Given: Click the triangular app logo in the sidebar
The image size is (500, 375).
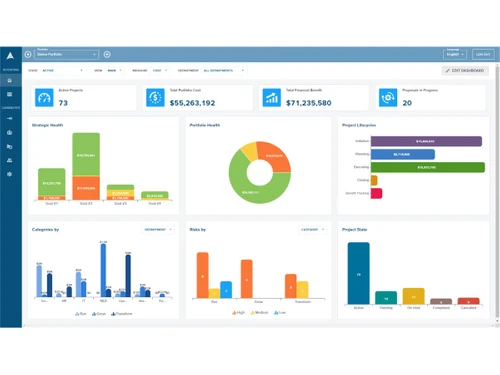Looking at the screenshot, I should pyautogui.click(x=10, y=56).
